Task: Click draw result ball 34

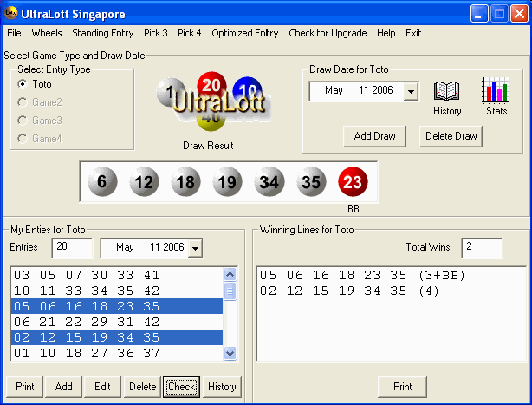Action: point(269,181)
